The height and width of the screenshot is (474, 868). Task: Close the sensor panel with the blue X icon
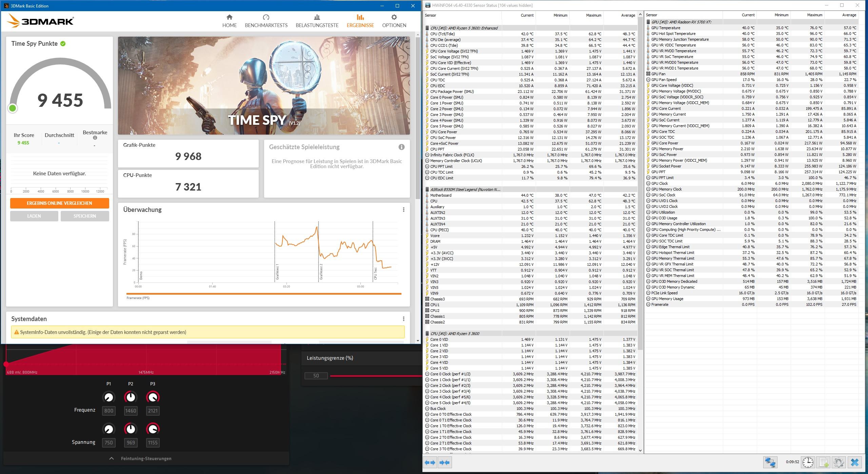(854, 462)
